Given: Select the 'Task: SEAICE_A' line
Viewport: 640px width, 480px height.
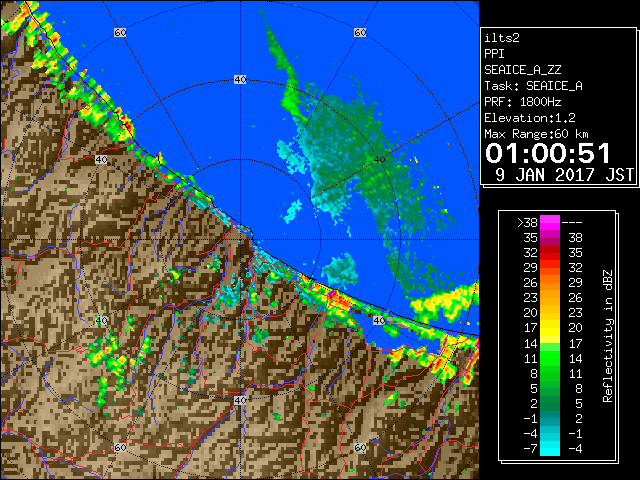Looking at the screenshot, I should (x=533, y=86).
